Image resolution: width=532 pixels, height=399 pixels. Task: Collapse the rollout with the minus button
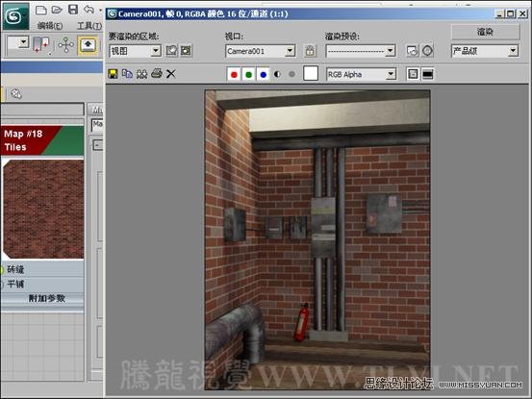tap(98, 145)
